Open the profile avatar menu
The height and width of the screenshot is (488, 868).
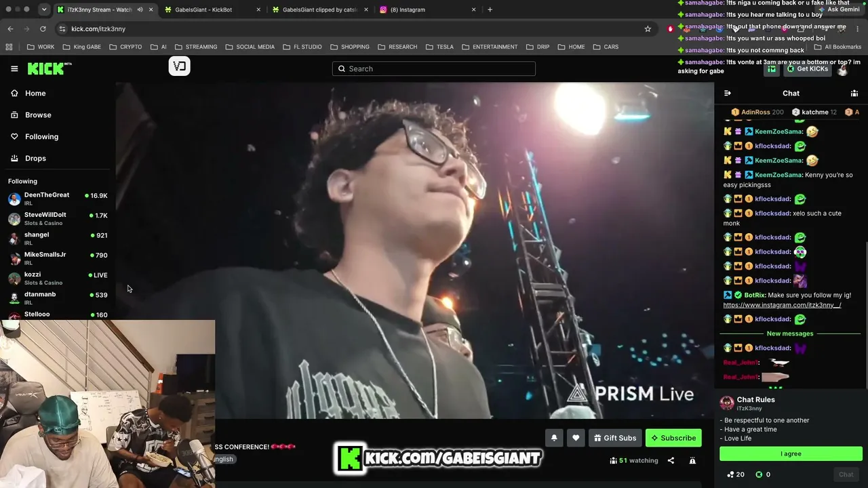coord(843,69)
